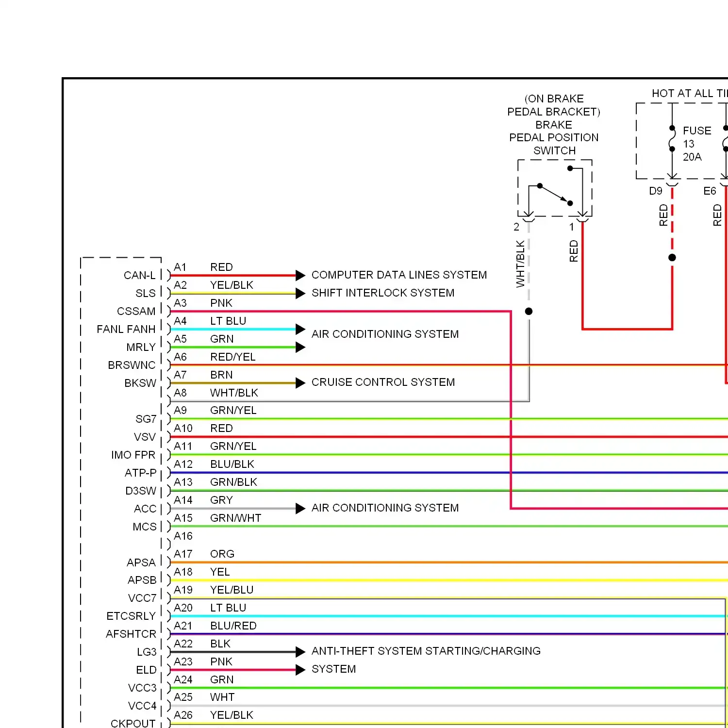
Task: Click the CAN-L signal name
Action: click(140, 276)
